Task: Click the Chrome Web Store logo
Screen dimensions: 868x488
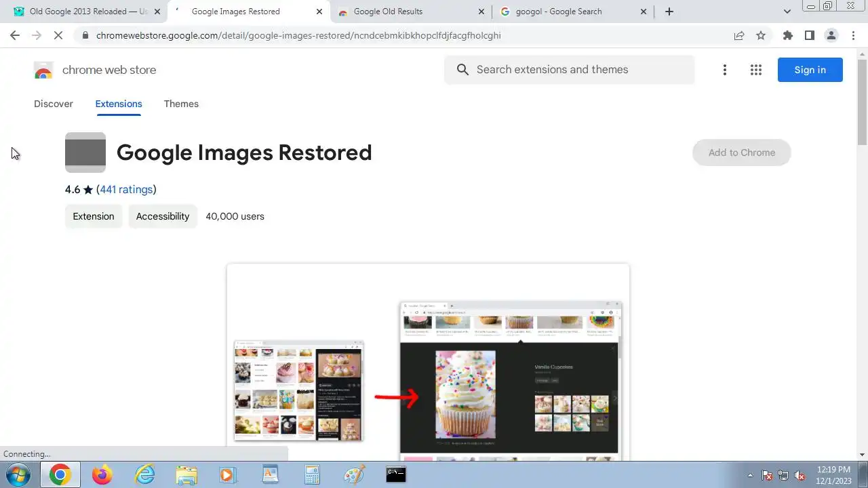Action: coord(43,70)
